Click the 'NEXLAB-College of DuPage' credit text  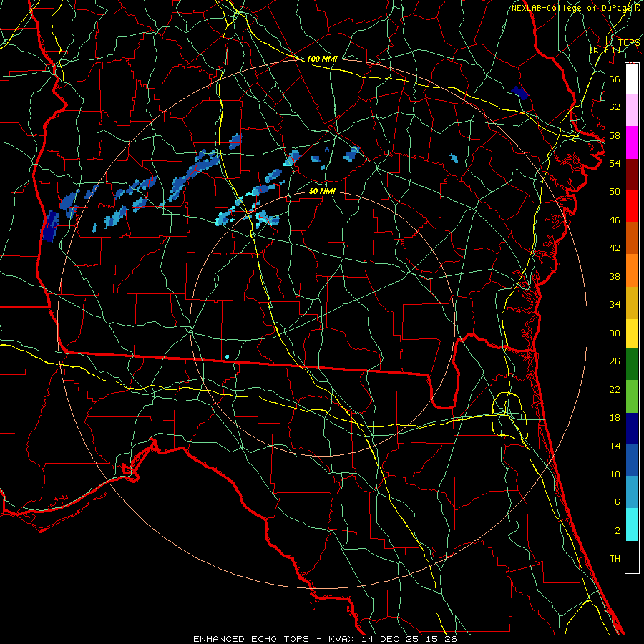(x=571, y=8)
